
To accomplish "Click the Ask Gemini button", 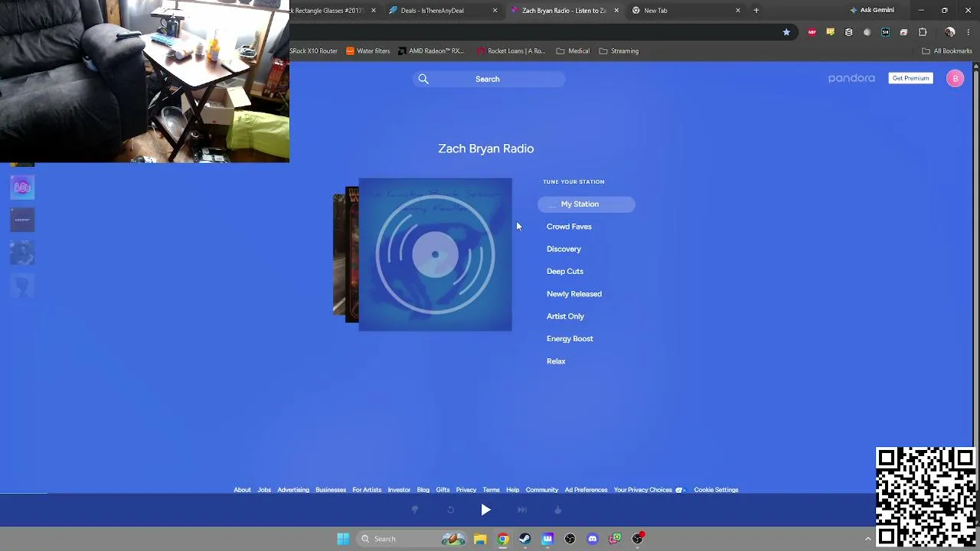I will [871, 11].
